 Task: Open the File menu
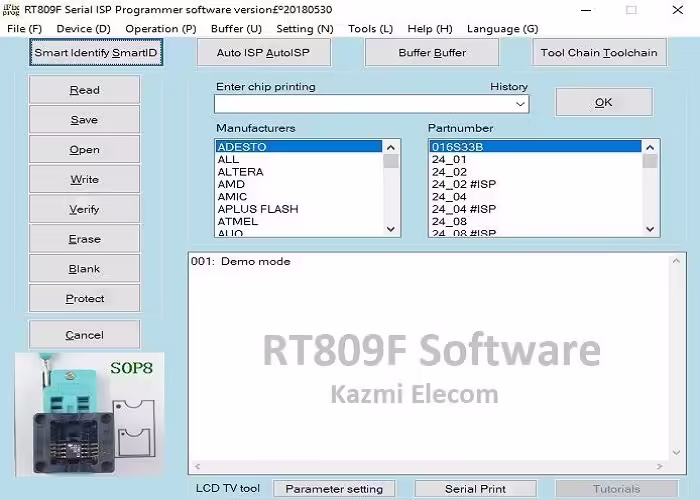tap(24, 29)
